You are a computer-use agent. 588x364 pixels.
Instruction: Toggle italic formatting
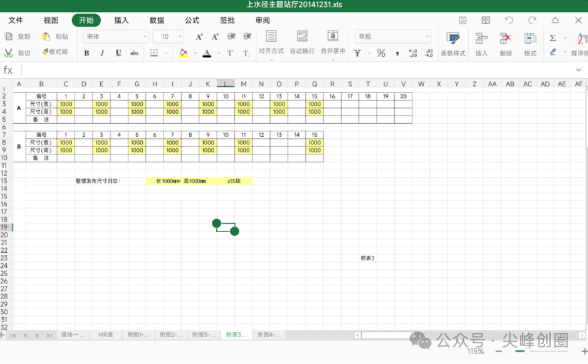pos(102,53)
